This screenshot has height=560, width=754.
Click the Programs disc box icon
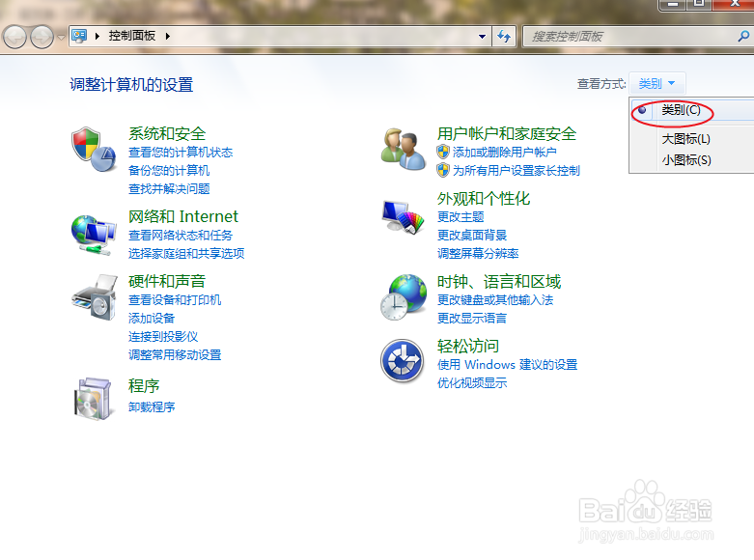95,399
